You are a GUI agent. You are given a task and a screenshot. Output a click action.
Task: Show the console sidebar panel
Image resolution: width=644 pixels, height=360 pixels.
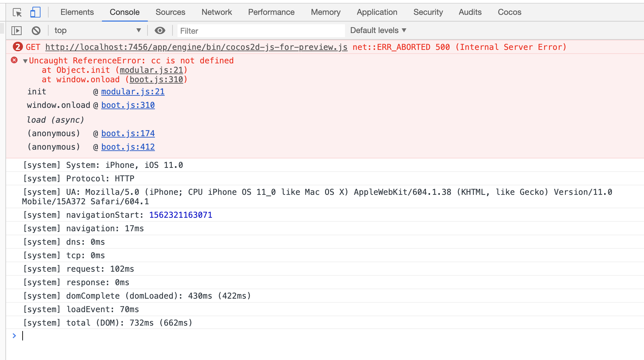(x=17, y=31)
